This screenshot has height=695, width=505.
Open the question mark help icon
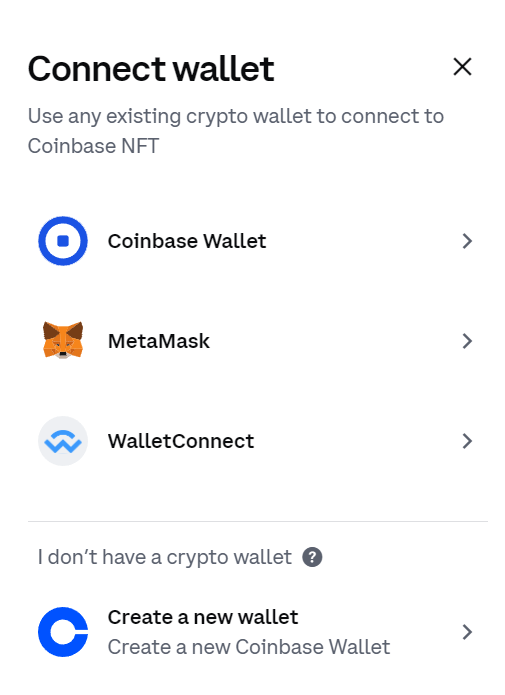coord(312,557)
